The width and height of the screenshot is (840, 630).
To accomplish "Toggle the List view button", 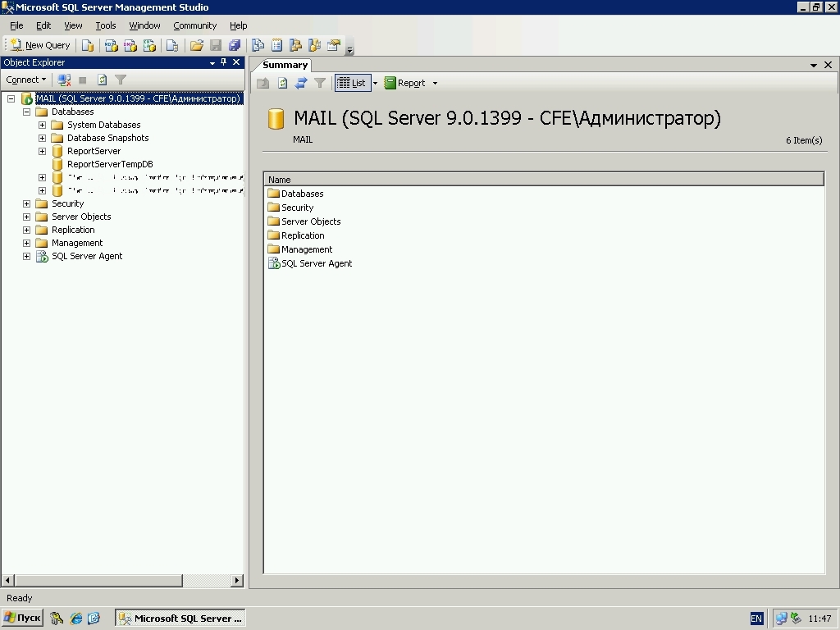I will tap(353, 83).
